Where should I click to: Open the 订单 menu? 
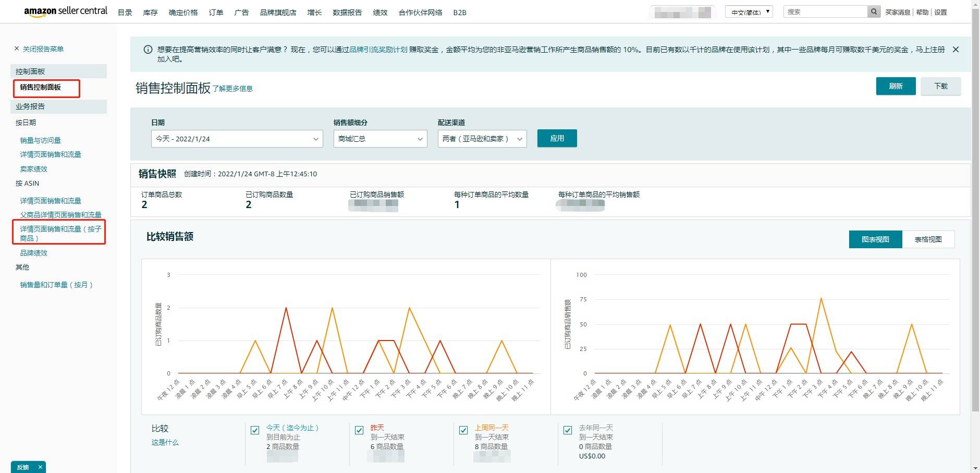click(216, 13)
